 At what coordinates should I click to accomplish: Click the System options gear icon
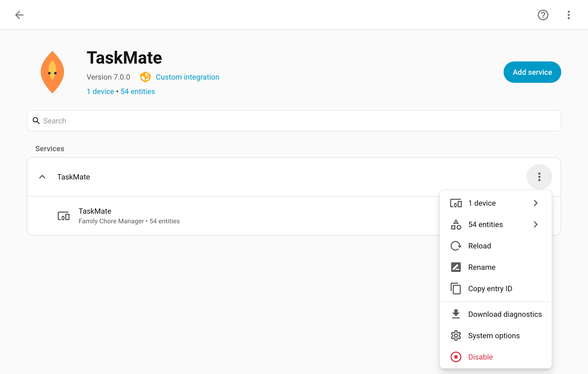point(456,336)
